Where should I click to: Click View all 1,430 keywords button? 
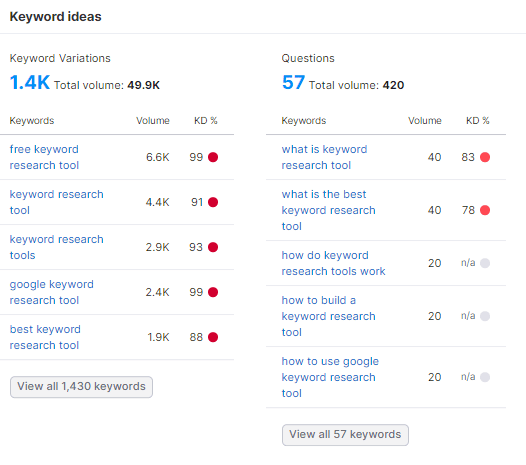coord(81,387)
